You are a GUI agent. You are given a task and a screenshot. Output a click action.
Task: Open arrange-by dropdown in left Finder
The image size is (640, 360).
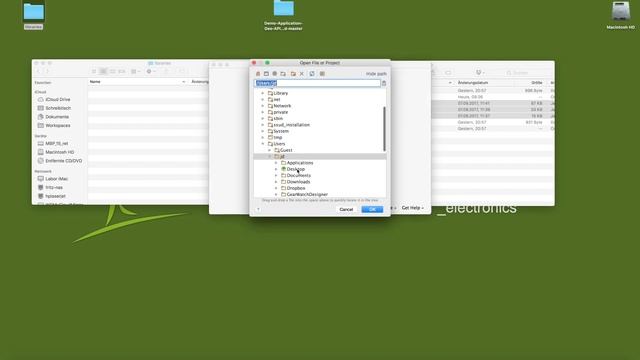pyautogui.click(x=136, y=71)
